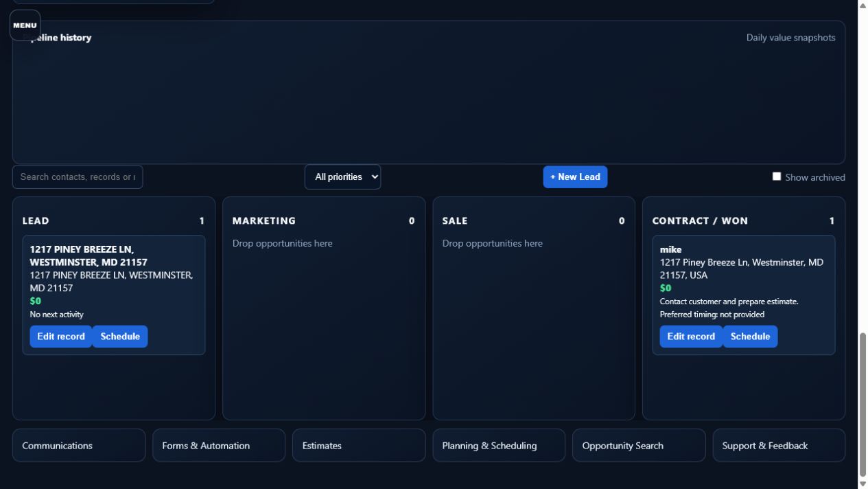The height and width of the screenshot is (489, 868).
Task: Open the Estimates section
Action: (359, 446)
